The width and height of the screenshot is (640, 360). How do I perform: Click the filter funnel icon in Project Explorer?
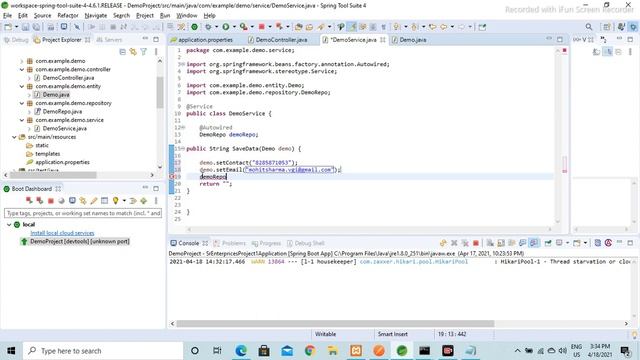coord(144,52)
